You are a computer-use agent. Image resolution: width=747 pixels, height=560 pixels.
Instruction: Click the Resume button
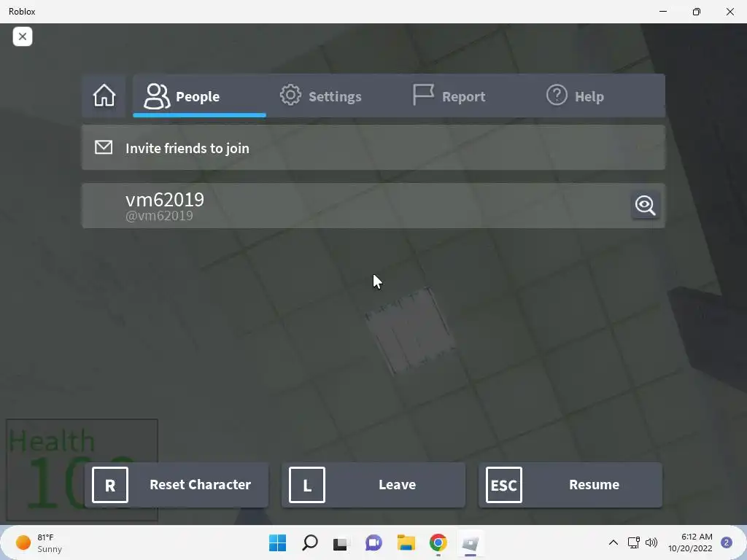click(570, 485)
